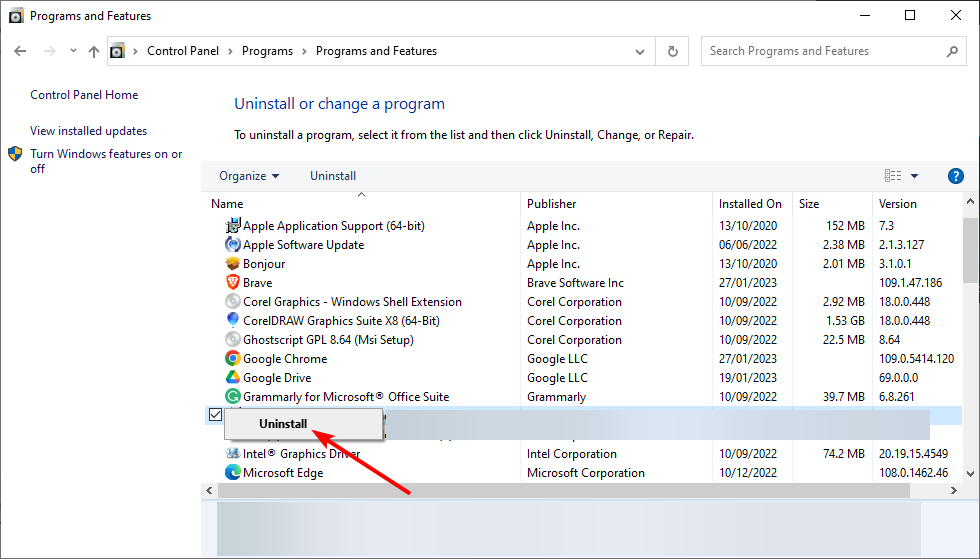Click the Bonjour package icon
This screenshot has width=980, height=559.
pos(232,263)
